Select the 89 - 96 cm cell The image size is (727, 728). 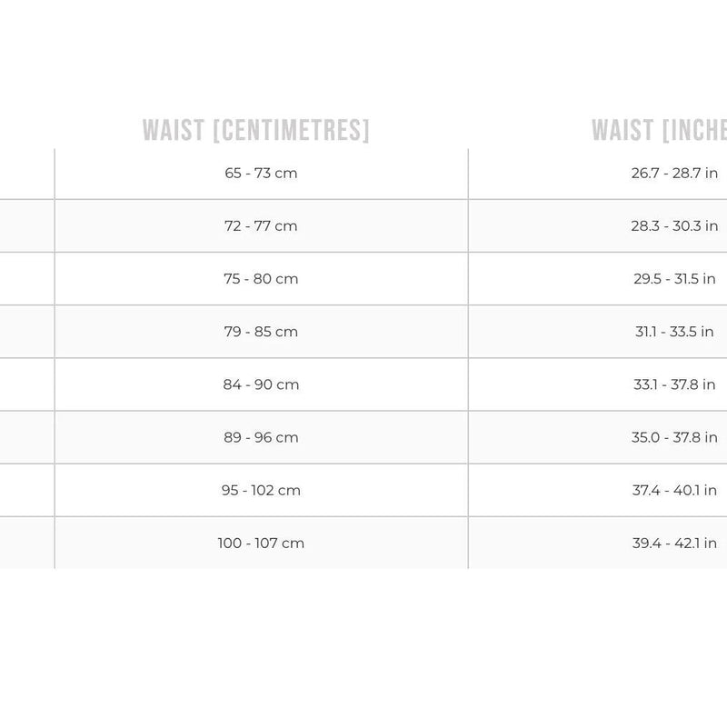click(x=262, y=437)
